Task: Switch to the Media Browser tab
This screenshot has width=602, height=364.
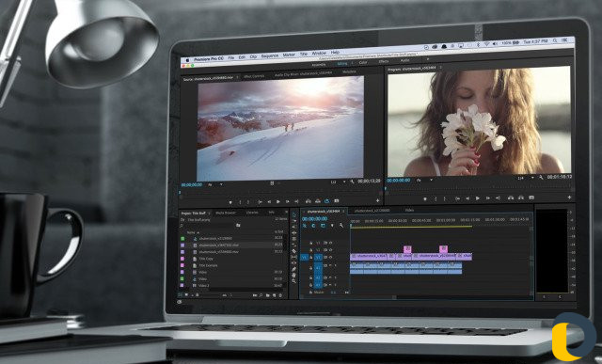Action: tap(226, 213)
